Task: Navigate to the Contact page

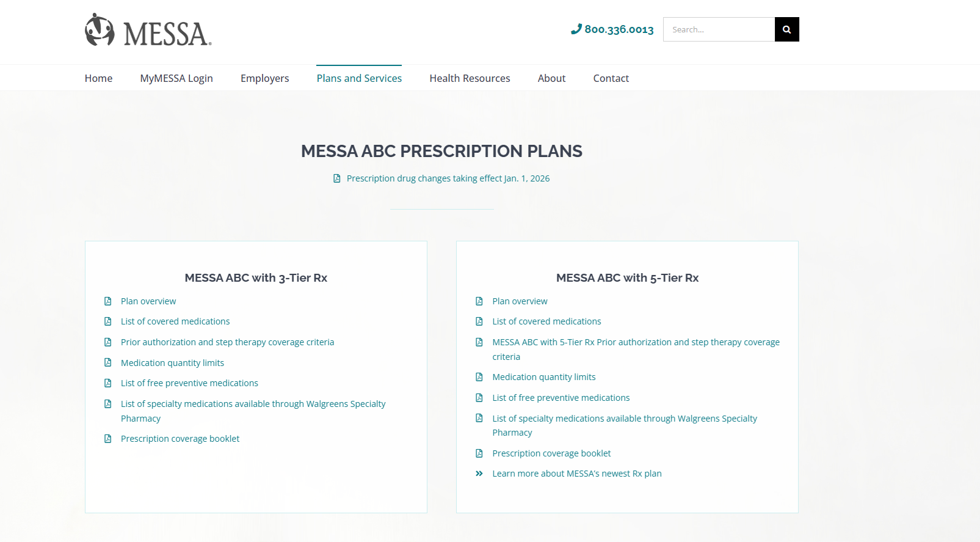Action: coord(611,78)
